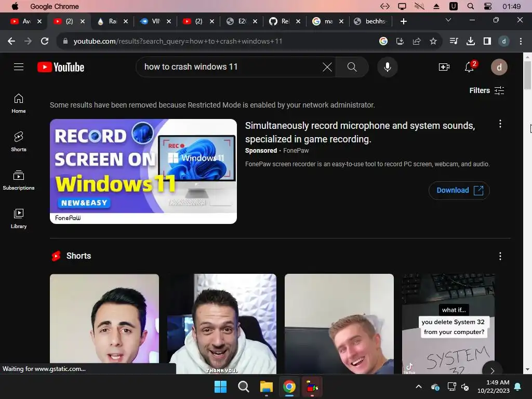Toggle the Chrome side panel

click(x=487, y=41)
